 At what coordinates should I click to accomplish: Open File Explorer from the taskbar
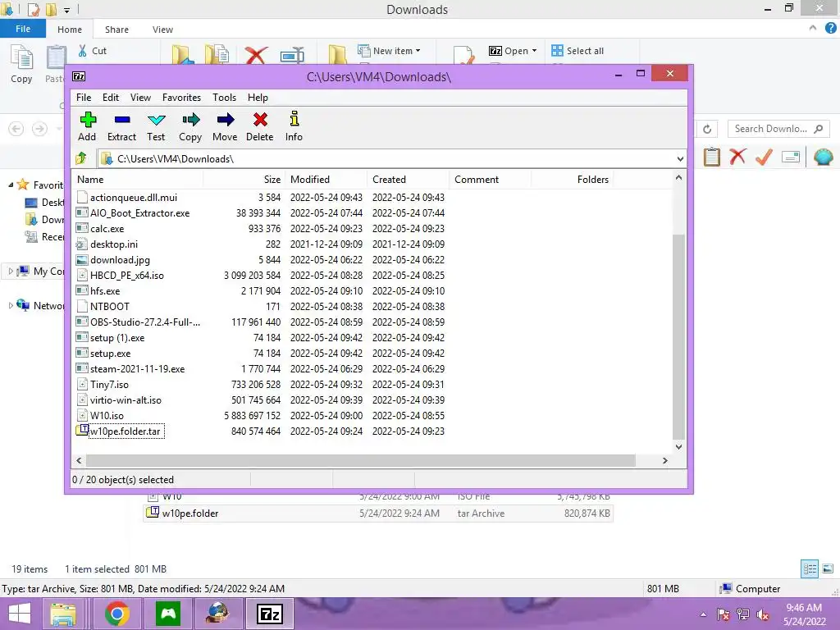pyautogui.click(x=62, y=614)
